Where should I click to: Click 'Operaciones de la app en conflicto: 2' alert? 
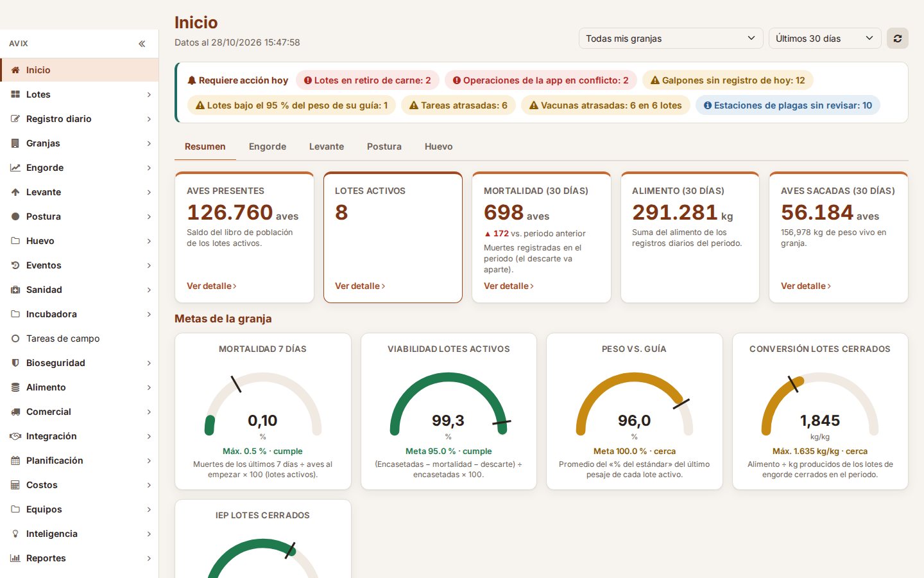tap(541, 80)
